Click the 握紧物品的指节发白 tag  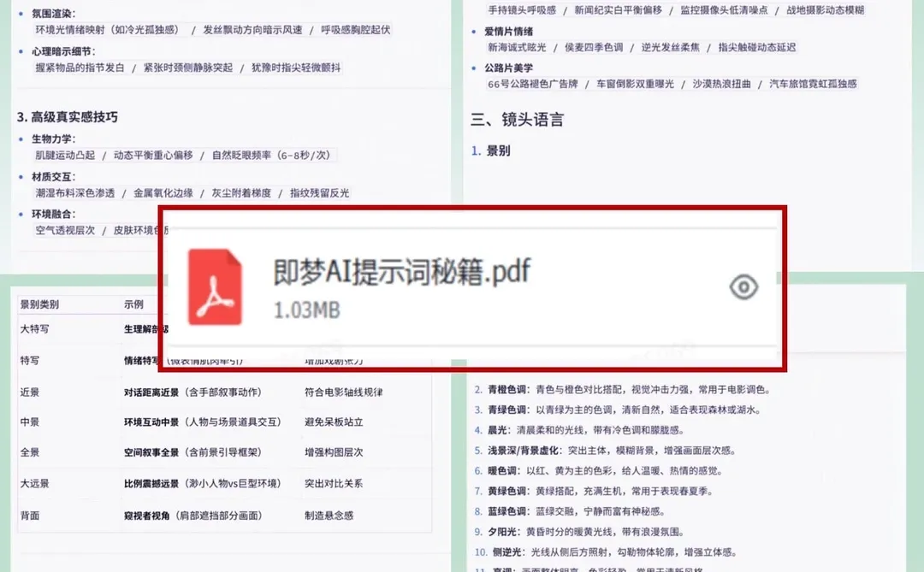pyautogui.click(x=83, y=67)
